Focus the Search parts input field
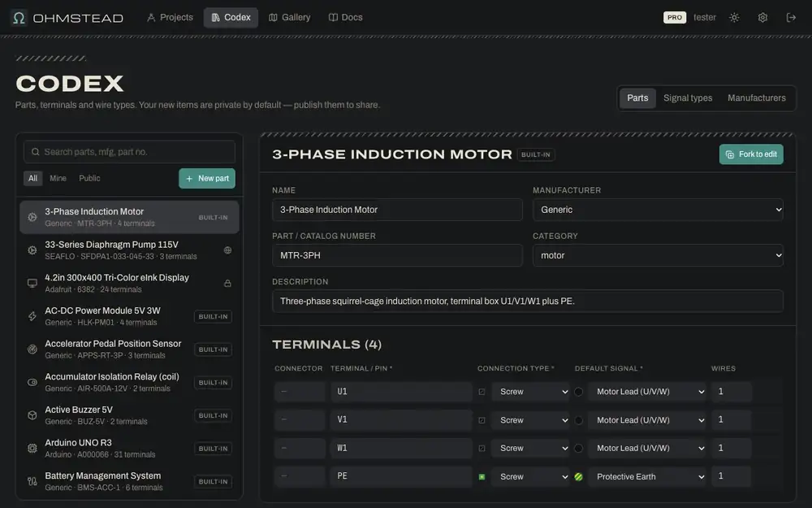Image resolution: width=812 pixels, height=508 pixels. tap(129, 152)
